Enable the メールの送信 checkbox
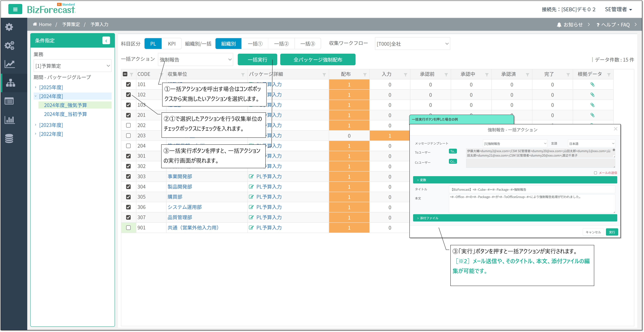 tap(596, 173)
